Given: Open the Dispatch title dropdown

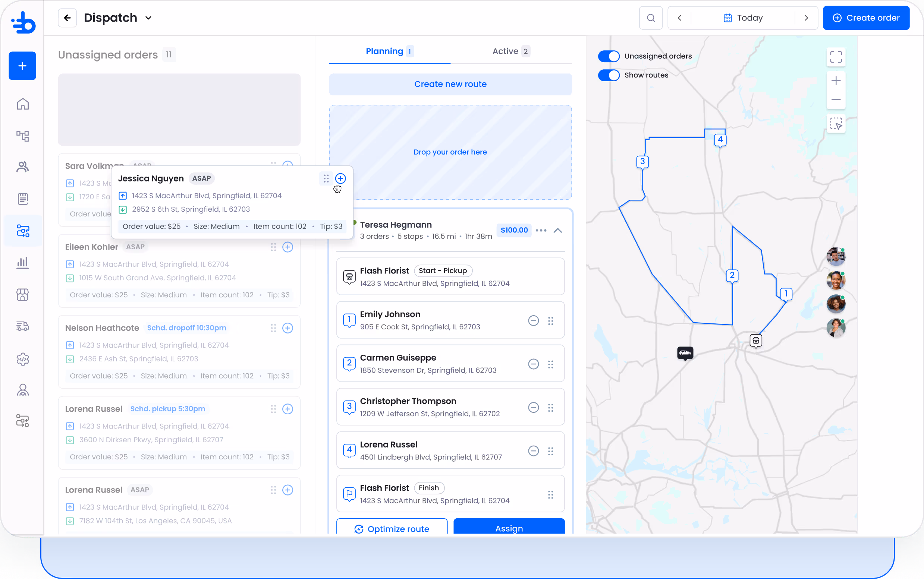Looking at the screenshot, I should pos(148,18).
